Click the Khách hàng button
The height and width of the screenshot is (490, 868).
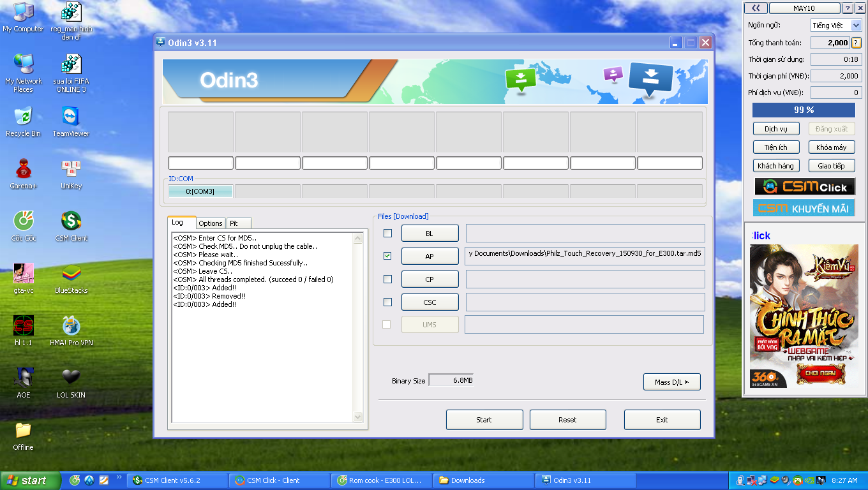(776, 166)
